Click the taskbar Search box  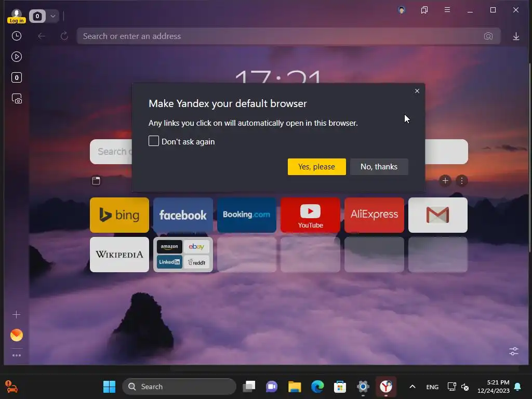point(179,387)
